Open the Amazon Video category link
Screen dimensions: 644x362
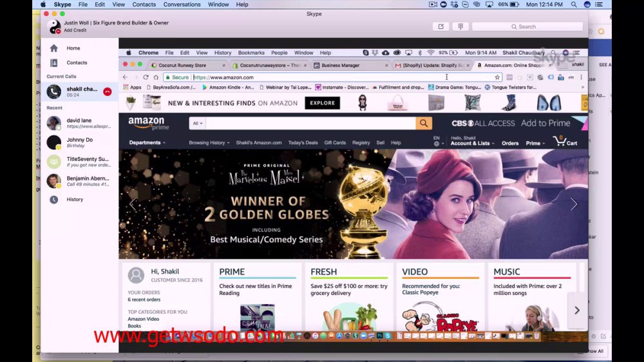tap(143, 319)
